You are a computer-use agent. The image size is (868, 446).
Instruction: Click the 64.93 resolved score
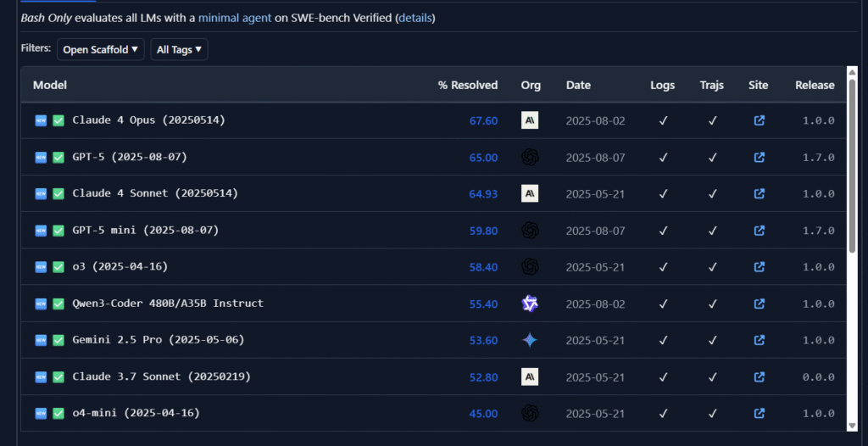pos(484,194)
